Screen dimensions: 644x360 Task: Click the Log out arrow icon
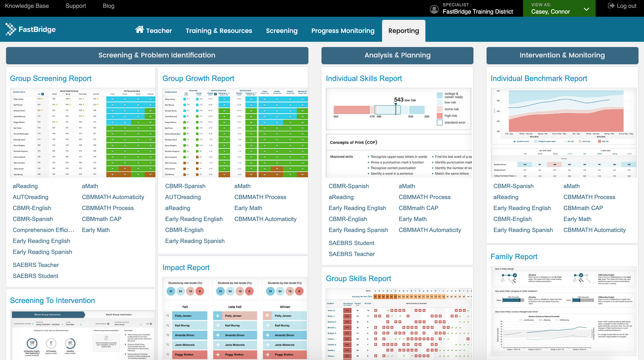pos(611,6)
